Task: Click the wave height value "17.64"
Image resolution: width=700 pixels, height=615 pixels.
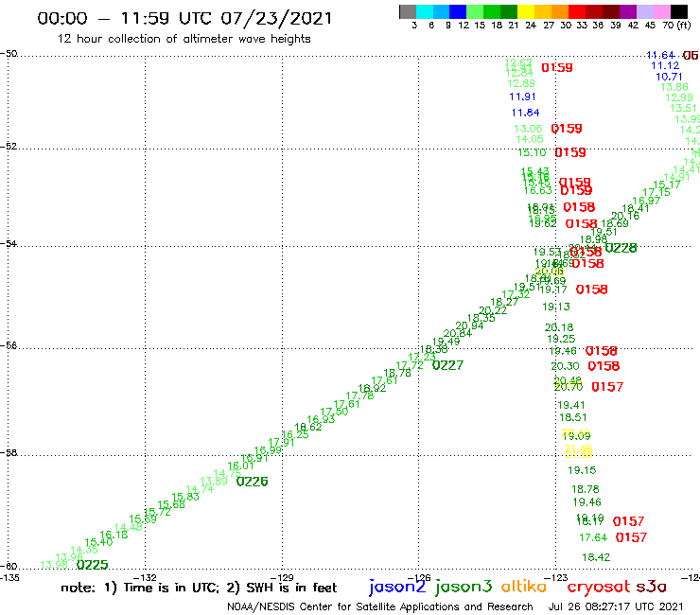Action: tap(593, 537)
